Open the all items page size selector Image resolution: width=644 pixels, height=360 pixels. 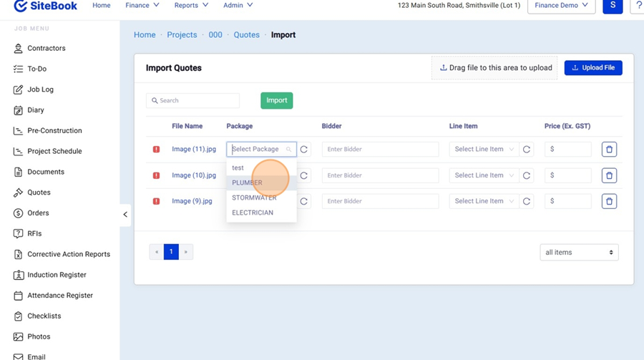click(579, 252)
